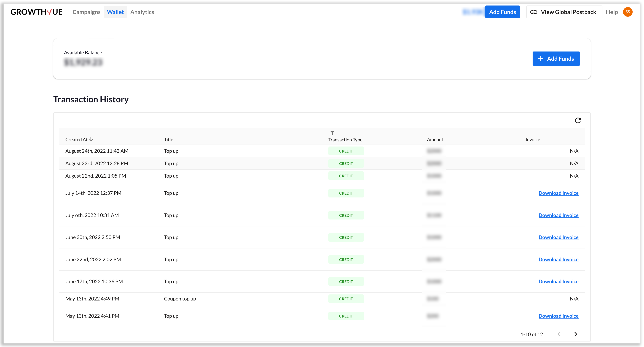Select the June 30th, 2022 2:50 PM date
The image size is (644, 347).
pos(93,237)
